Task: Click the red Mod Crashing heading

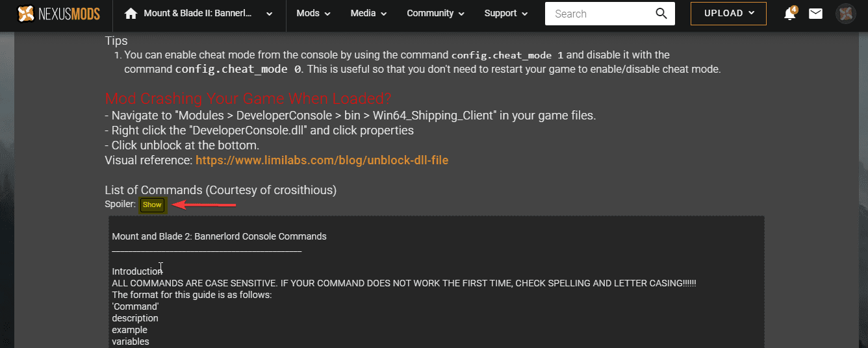Action: point(248,99)
